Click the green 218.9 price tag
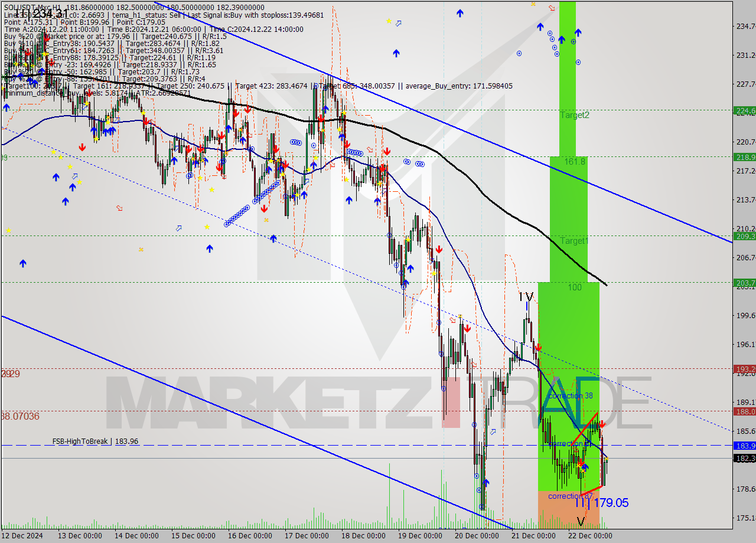 click(x=745, y=157)
